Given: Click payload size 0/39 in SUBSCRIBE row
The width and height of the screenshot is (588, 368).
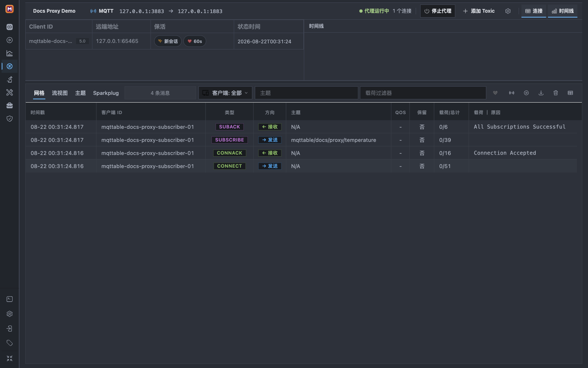Looking at the screenshot, I should coord(445,140).
